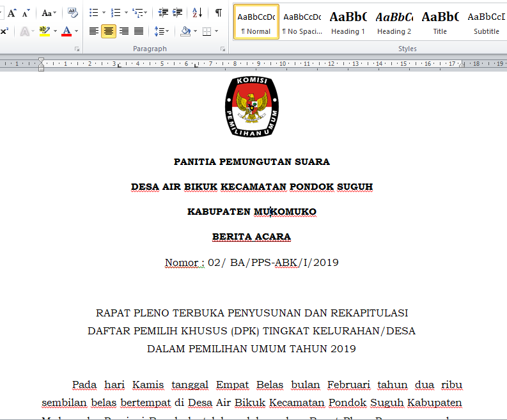
Task: Click the 'DESA AIR BIKUK KECAMATAN PONDOK SUGUH' line
Action: point(252,187)
